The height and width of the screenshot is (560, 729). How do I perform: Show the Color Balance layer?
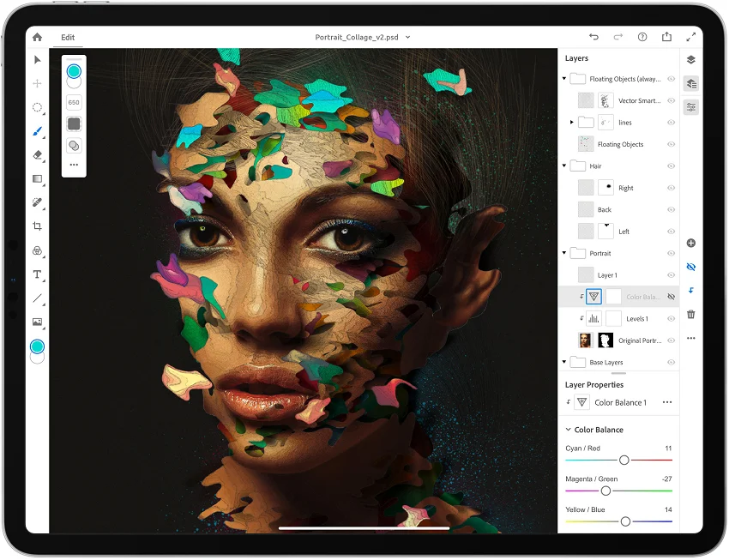point(671,297)
